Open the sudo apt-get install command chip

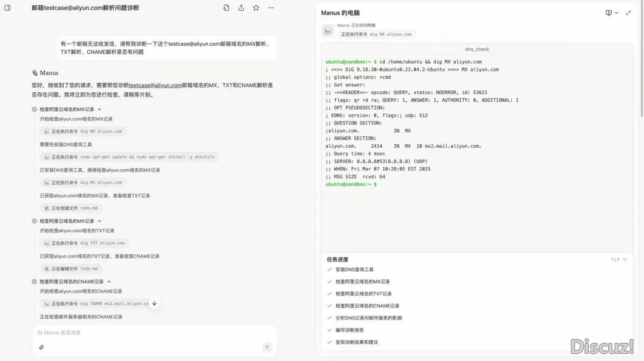pyautogui.click(x=129, y=157)
